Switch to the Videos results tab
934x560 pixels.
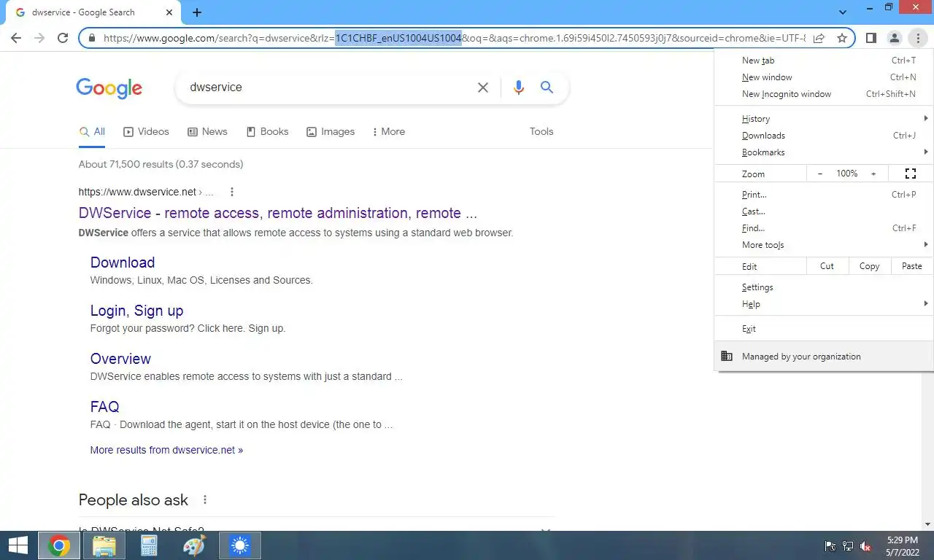pyautogui.click(x=146, y=132)
